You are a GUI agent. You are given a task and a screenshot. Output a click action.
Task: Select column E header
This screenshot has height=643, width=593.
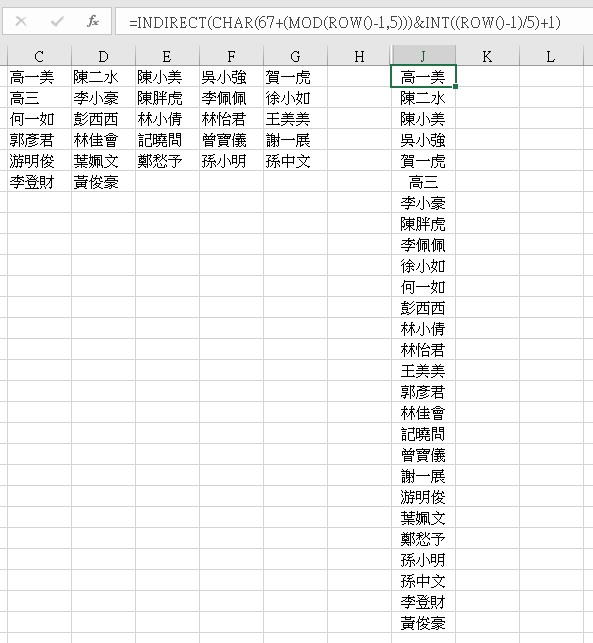tap(167, 56)
